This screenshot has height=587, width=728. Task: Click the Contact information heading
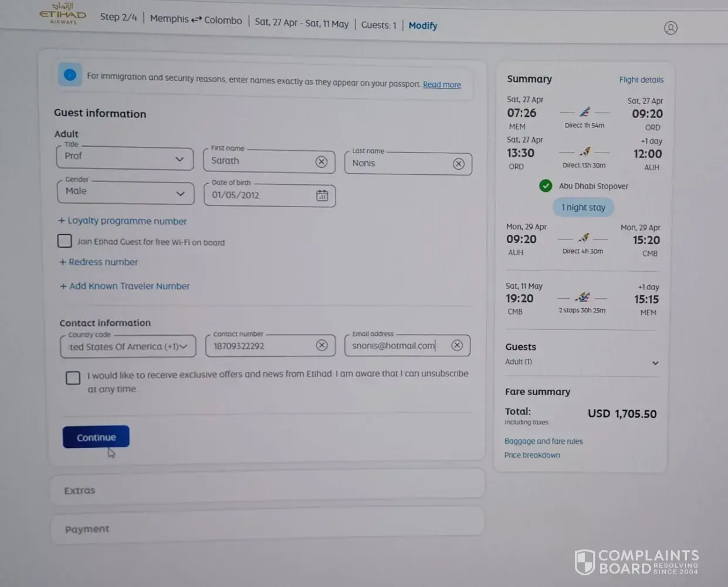(105, 323)
